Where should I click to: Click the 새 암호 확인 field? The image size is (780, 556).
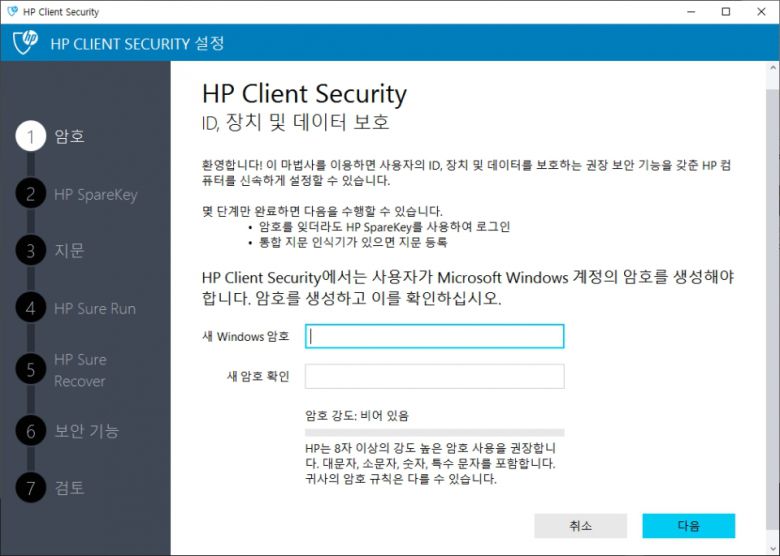(434, 376)
